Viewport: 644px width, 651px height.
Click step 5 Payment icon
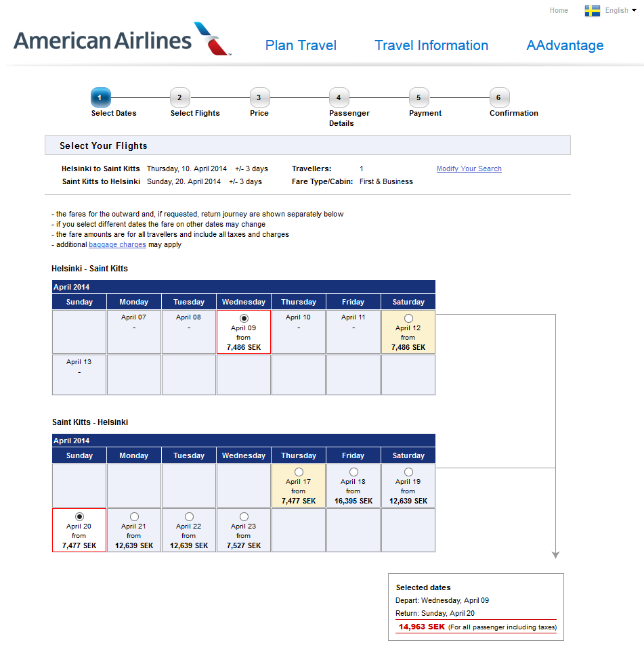point(418,97)
